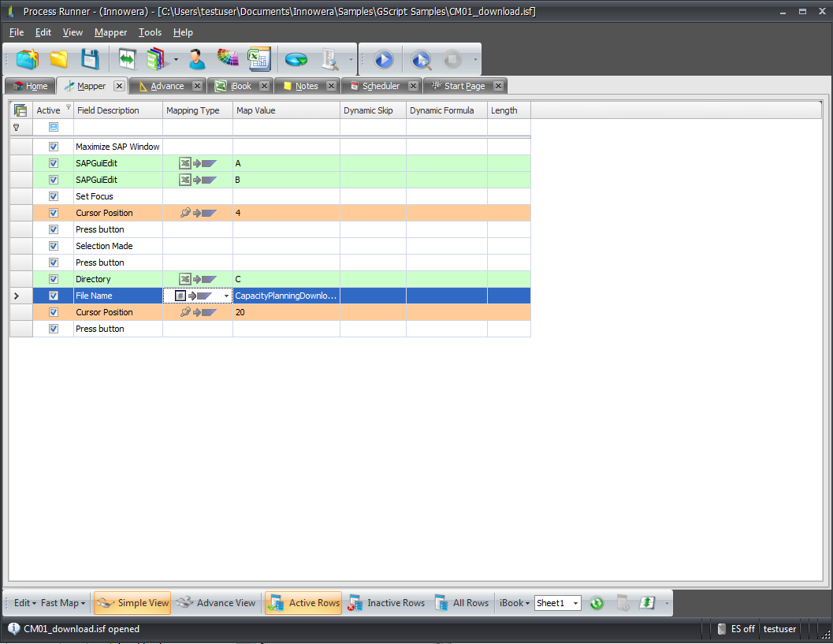This screenshot has width=833, height=644.
Task: Open File Name mapping type dropdown
Action: click(x=227, y=296)
